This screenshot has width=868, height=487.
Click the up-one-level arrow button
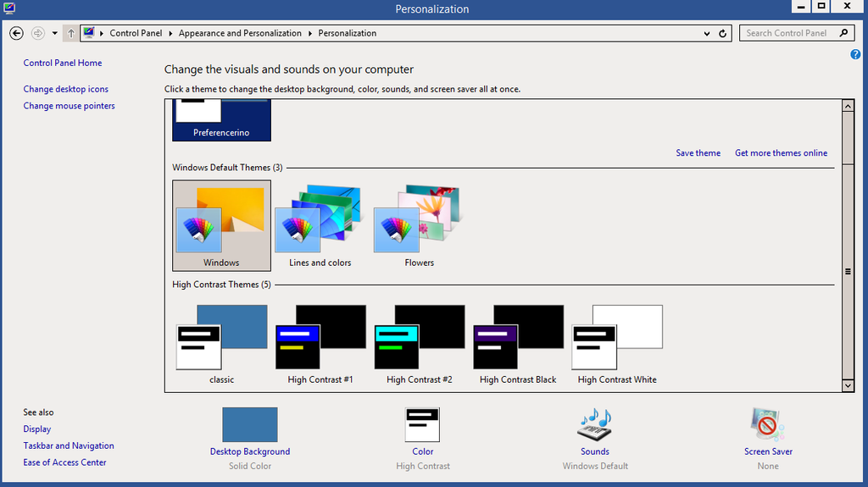[71, 33]
